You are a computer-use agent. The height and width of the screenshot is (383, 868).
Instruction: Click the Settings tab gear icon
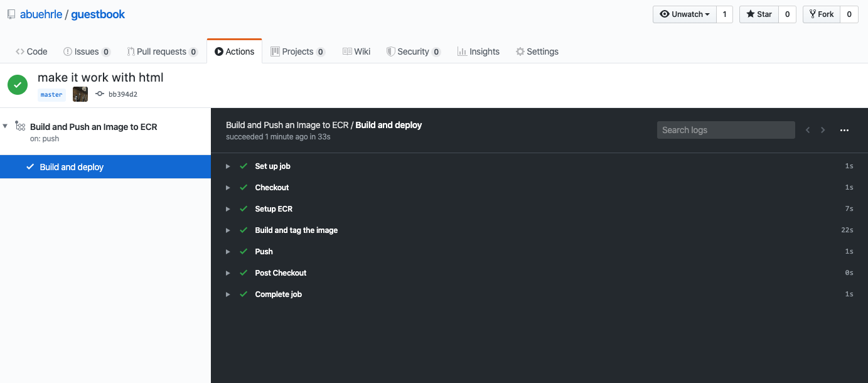520,51
